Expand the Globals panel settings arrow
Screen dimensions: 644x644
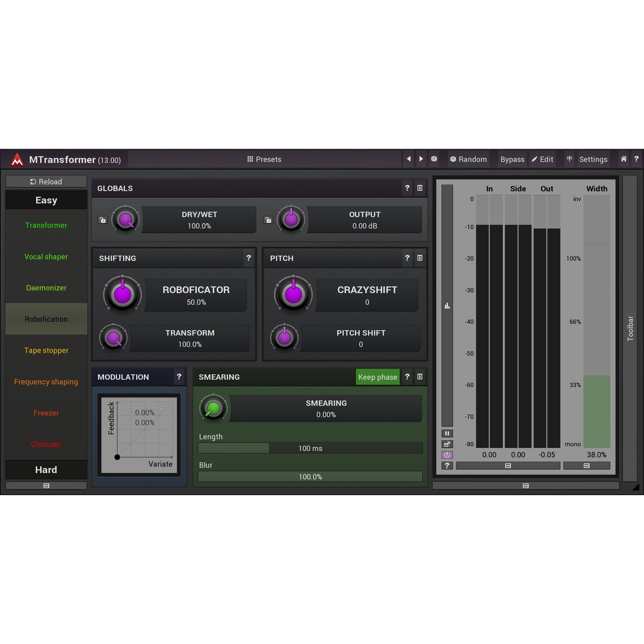pyautogui.click(x=419, y=188)
